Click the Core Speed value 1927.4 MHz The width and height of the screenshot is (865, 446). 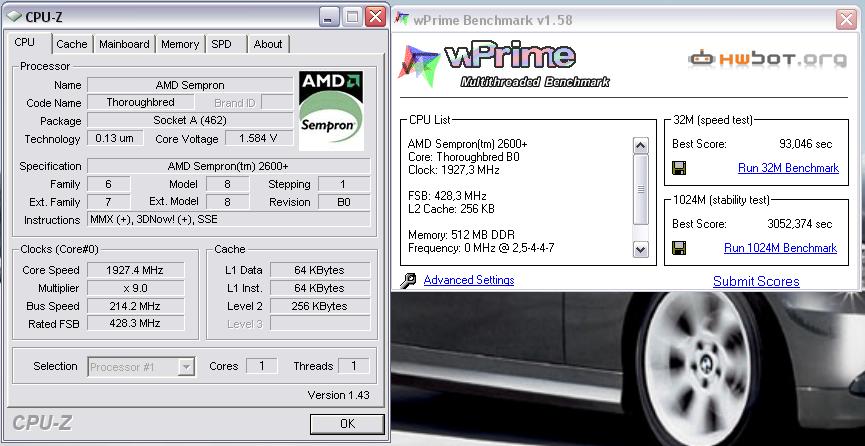coord(135,270)
